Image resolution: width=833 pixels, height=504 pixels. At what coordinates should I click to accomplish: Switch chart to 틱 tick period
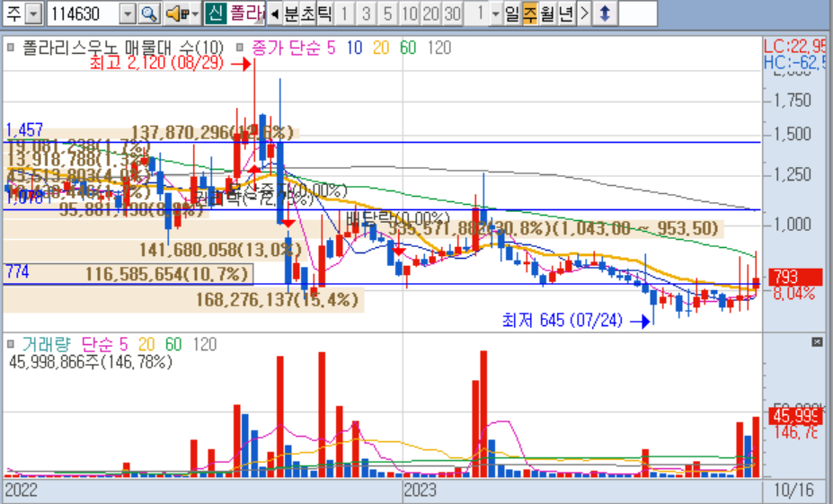click(x=324, y=13)
